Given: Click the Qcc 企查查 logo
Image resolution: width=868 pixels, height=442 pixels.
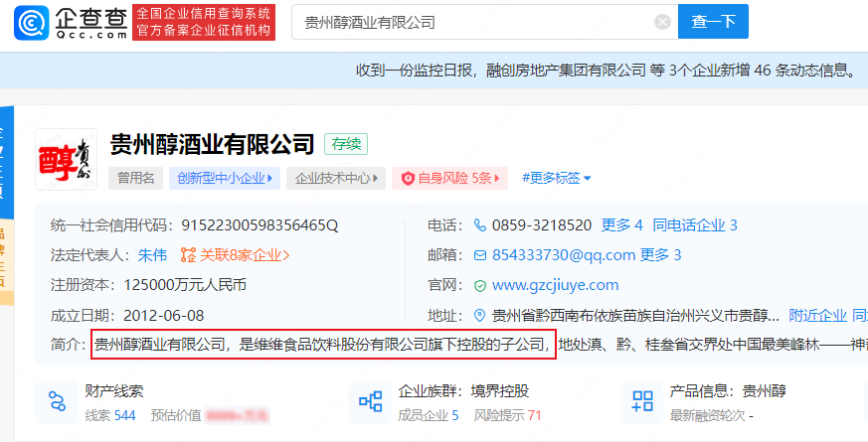Looking at the screenshot, I should 70,22.
